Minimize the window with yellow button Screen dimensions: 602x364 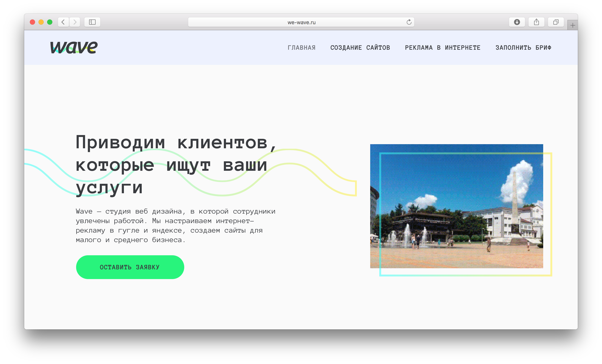click(41, 22)
